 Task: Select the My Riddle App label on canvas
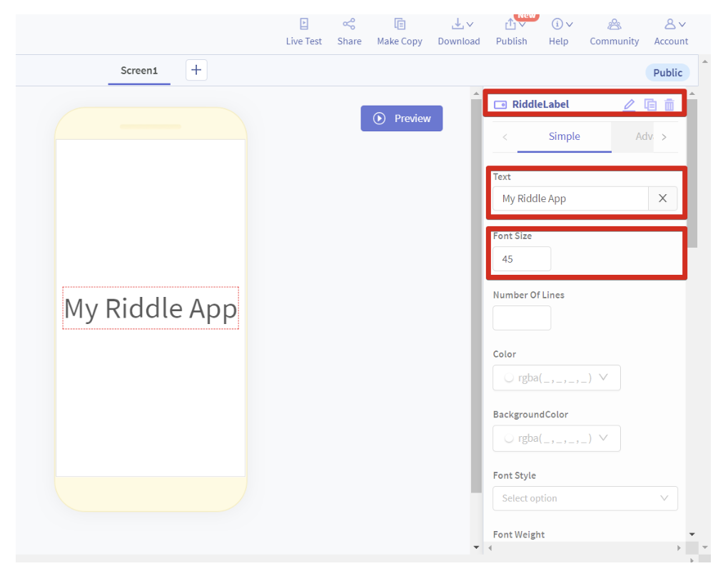click(151, 308)
